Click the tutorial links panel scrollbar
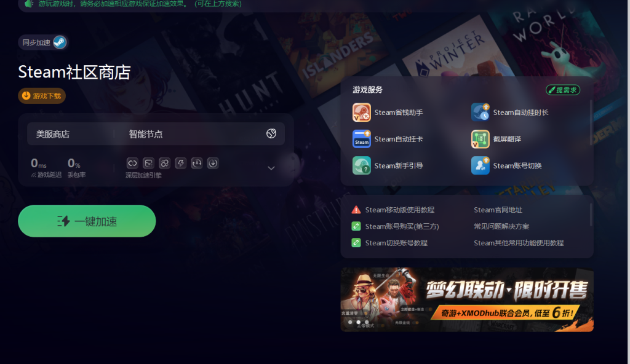630x364 pixels. (591, 215)
